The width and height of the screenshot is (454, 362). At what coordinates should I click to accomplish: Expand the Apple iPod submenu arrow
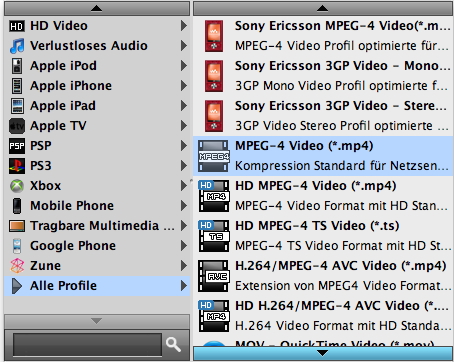click(184, 66)
